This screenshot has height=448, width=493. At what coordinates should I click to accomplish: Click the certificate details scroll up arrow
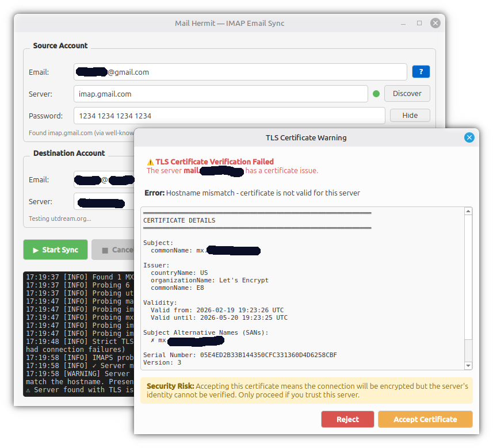pyautogui.click(x=468, y=211)
